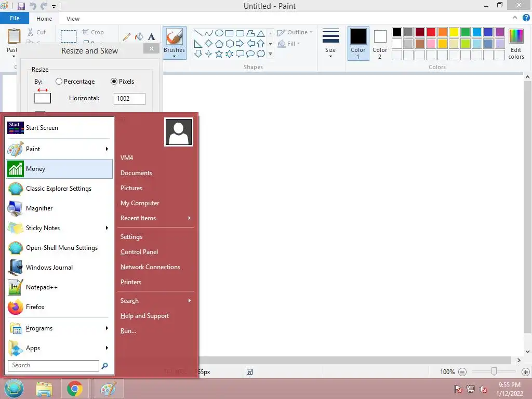Pick the Rounded rectangle shape
The height and width of the screenshot is (399, 532).
(240, 33)
